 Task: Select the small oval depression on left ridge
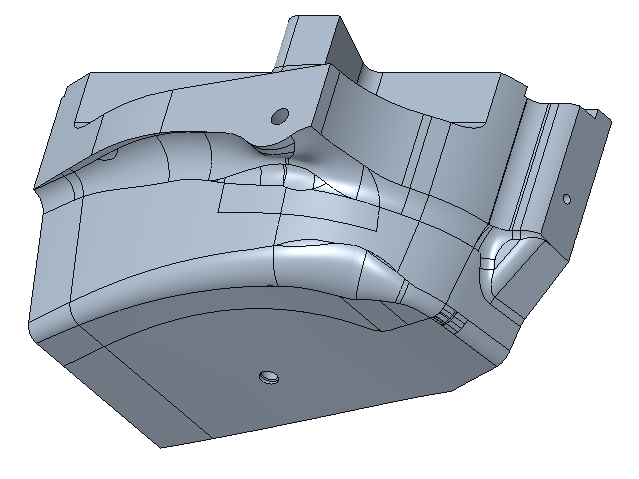tap(108, 156)
